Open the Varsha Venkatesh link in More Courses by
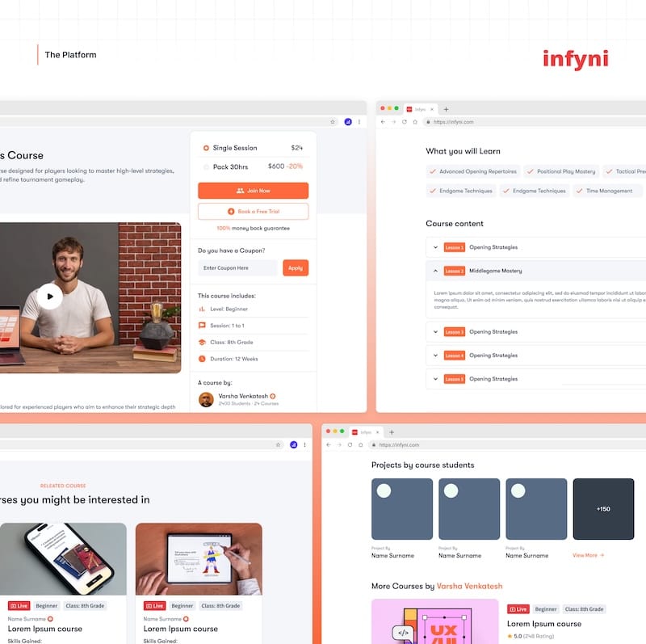Screen dimensions: 646x644 coord(469,586)
